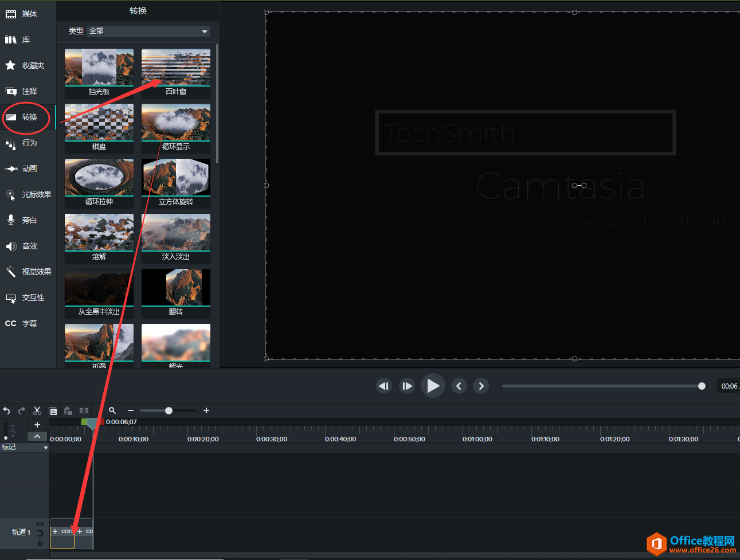The width and height of the screenshot is (740, 560).
Task: Click the track height slider handle
Action: point(6,437)
